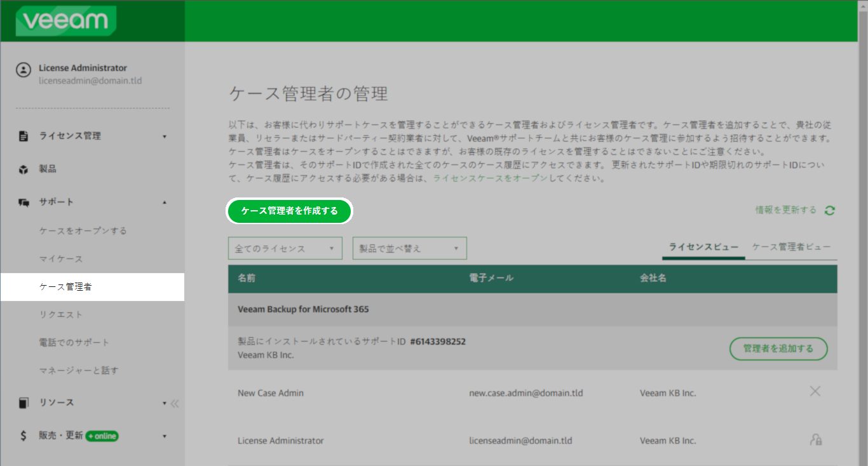Click the Veeam logo
The height and width of the screenshot is (466, 868).
tap(67, 21)
